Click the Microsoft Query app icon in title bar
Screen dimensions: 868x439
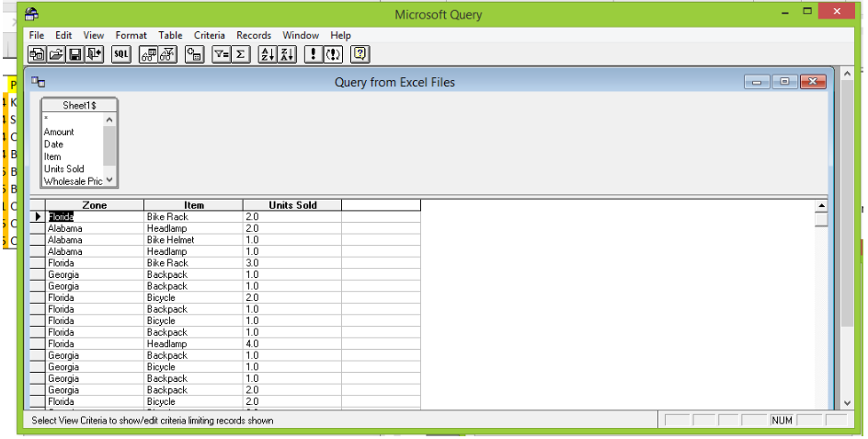31,14
